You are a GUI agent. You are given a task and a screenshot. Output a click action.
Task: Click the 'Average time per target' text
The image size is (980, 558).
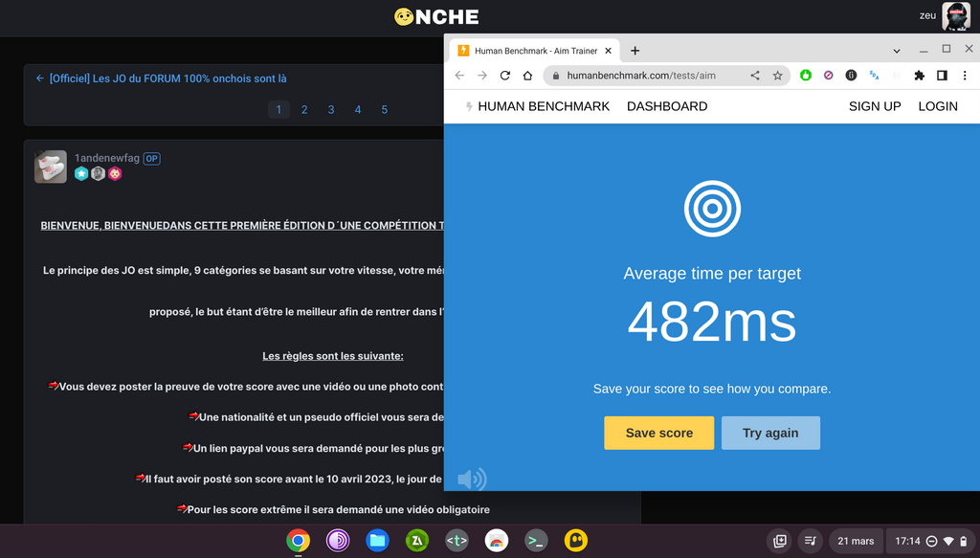[712, 274]
